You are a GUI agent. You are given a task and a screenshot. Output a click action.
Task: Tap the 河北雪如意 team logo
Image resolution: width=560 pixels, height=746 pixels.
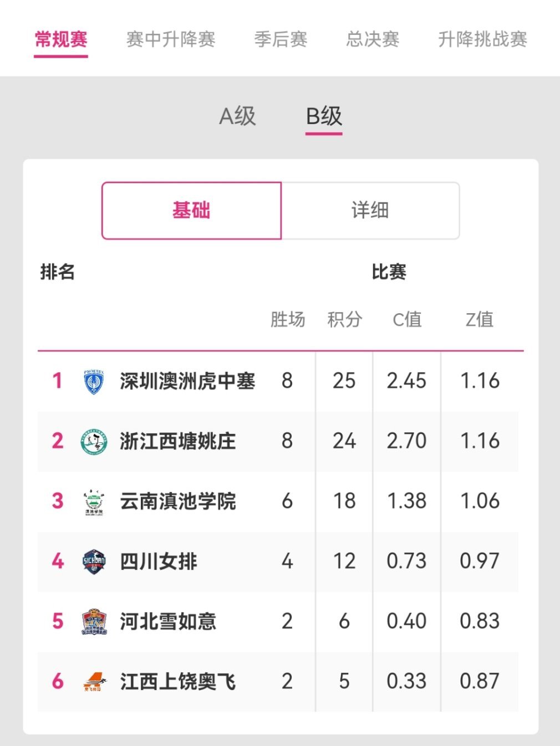94,621
